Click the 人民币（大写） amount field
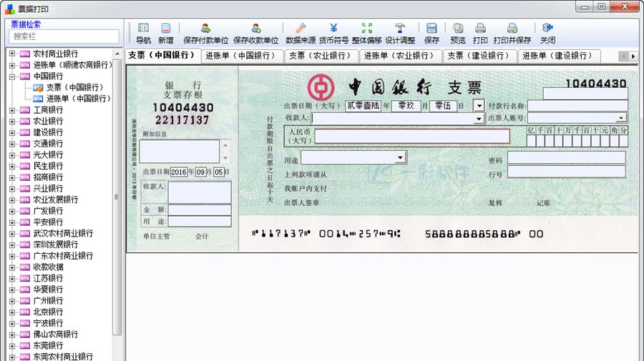This screenshot has width=644, height=361. pyautogui.click(x=412, y=137)
